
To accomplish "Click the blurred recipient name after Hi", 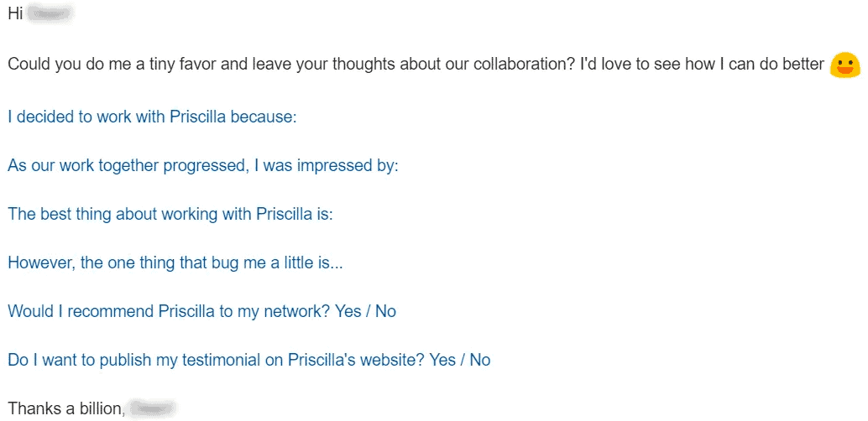I will 50,13.
